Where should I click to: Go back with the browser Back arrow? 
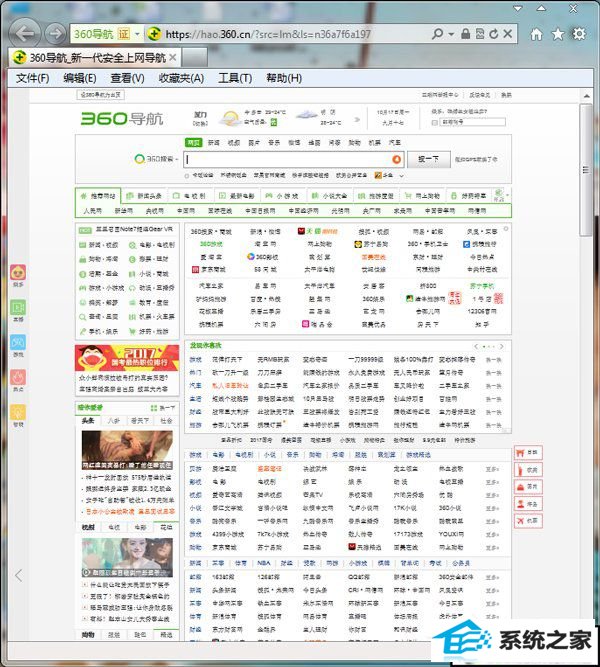(25, 33)
